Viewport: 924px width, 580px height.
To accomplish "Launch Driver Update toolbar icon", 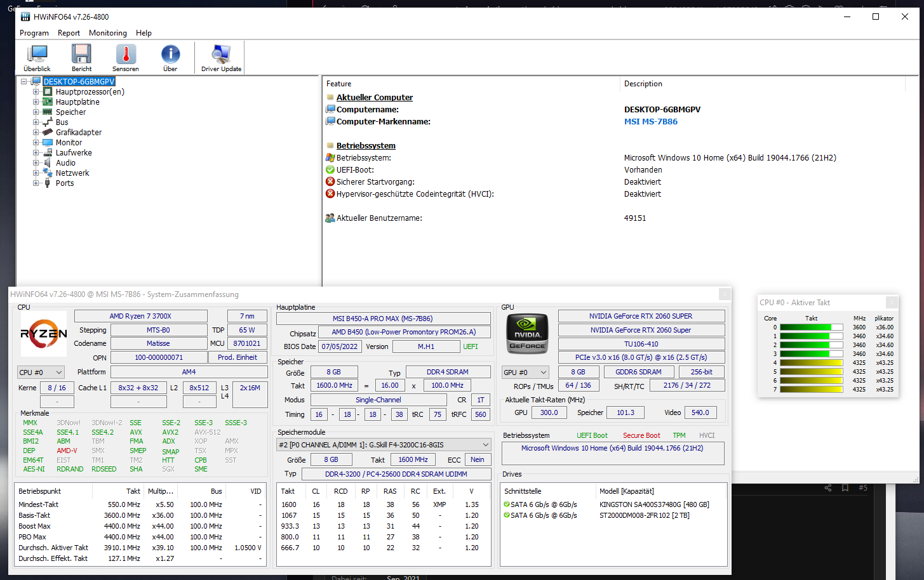I will coord(221,55).
